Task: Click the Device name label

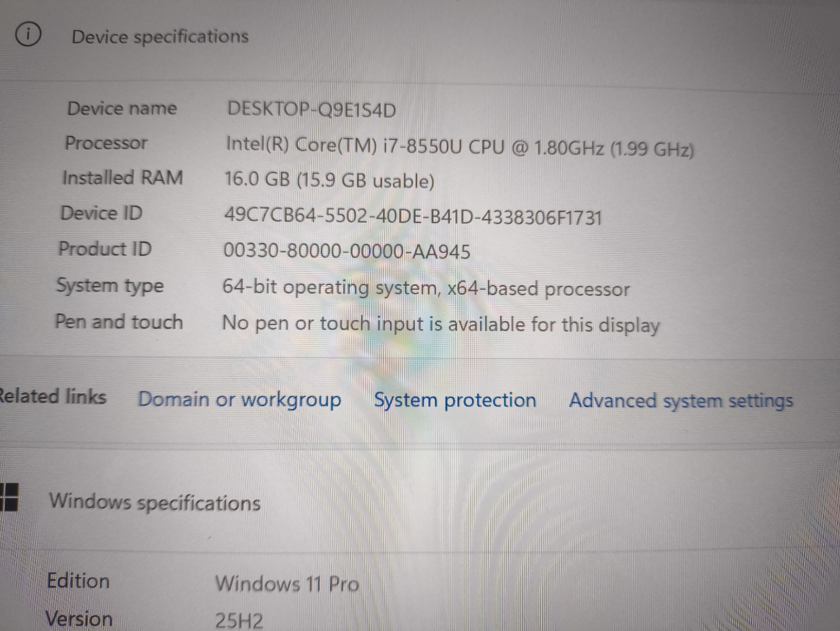Action: pos(122,108)
